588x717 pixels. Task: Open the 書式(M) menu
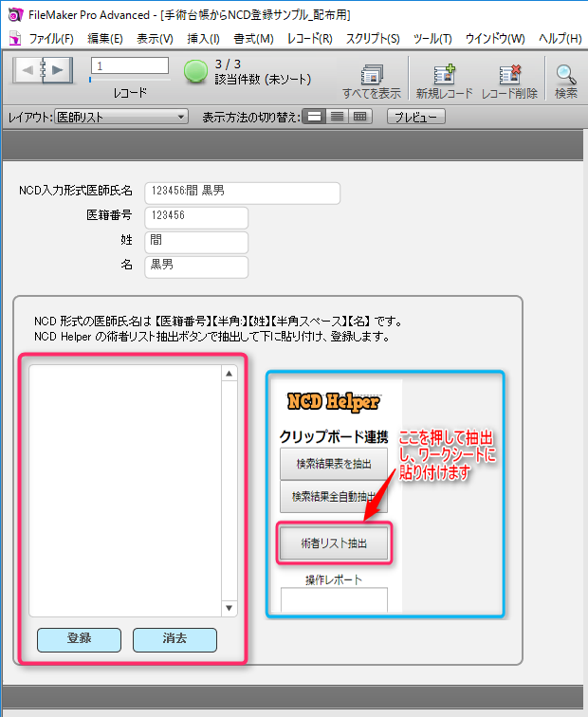tap(254, 38)
